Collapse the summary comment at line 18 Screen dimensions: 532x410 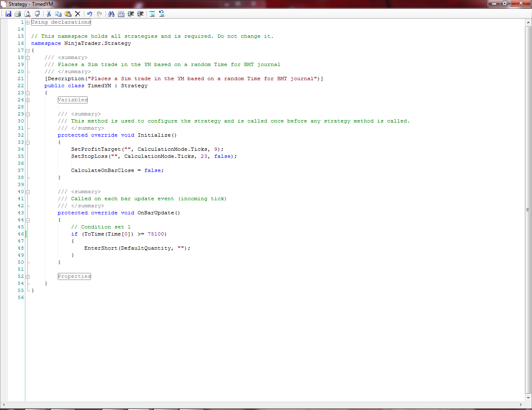[x=28, y=58]
